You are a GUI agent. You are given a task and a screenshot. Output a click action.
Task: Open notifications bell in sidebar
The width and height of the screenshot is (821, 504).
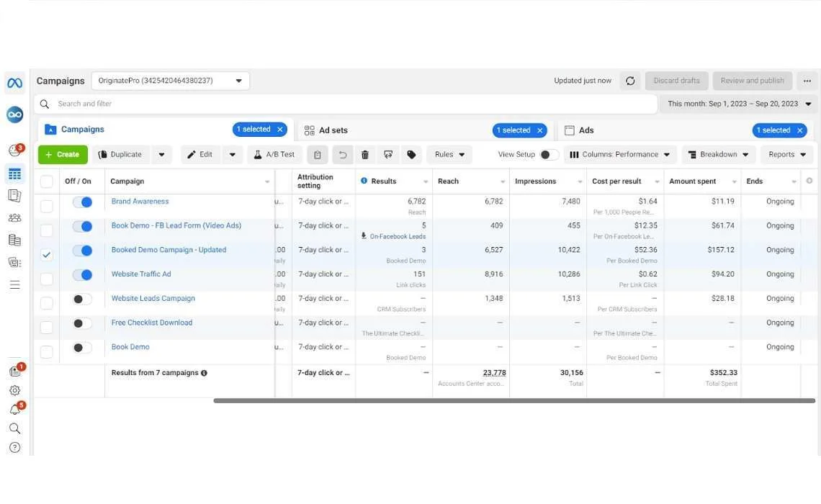(x=14, y=409)
